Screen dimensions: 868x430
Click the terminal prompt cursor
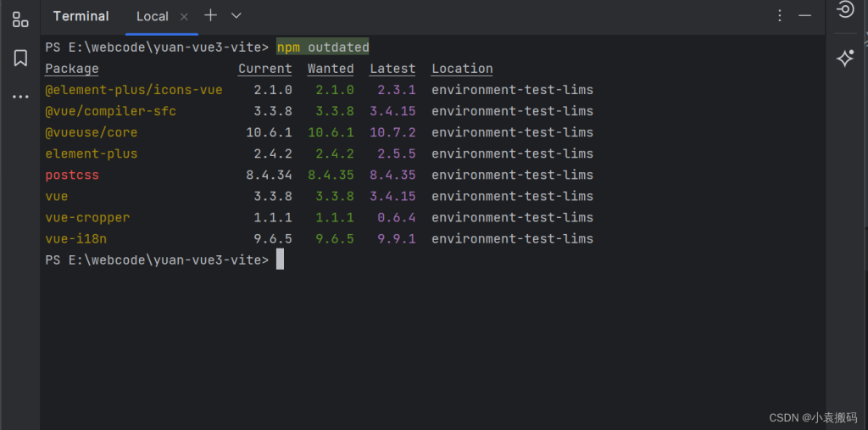click(280, 260)
